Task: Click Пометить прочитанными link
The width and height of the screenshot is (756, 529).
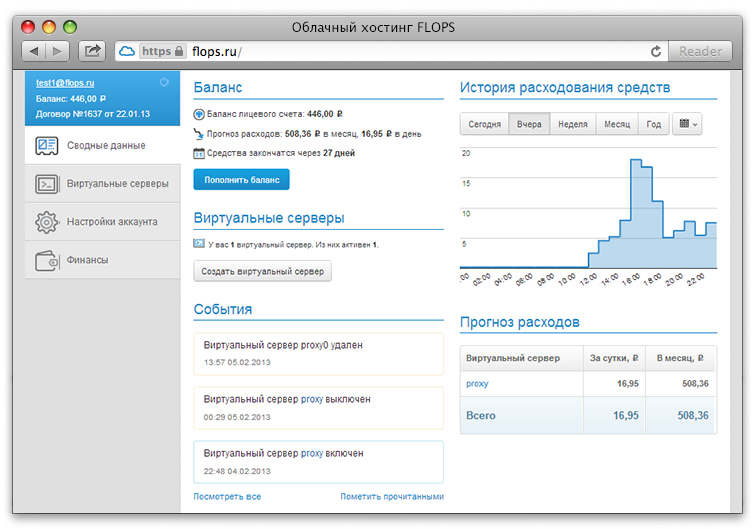Action: click(392, 496)
